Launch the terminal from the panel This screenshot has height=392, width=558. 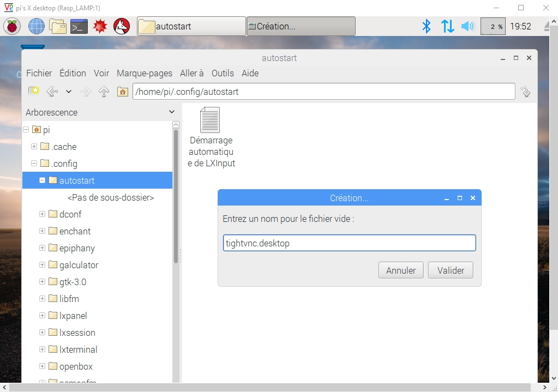(x=79, y=26)
